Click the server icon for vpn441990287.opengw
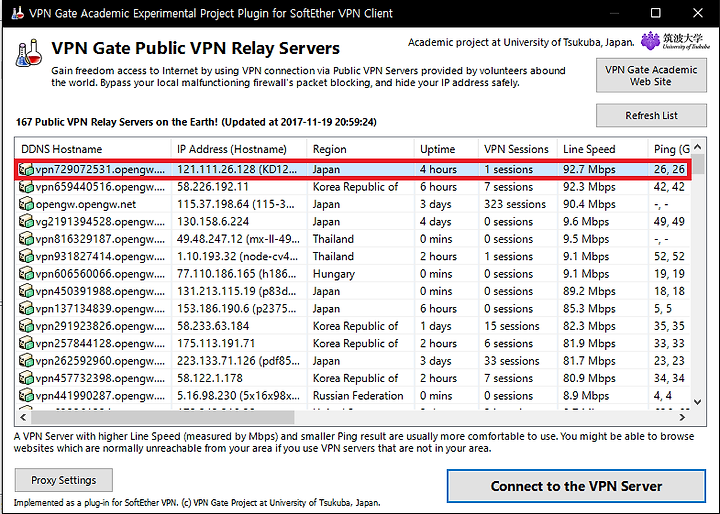Viewport: 720px width, 514px height. click(26, 395)
